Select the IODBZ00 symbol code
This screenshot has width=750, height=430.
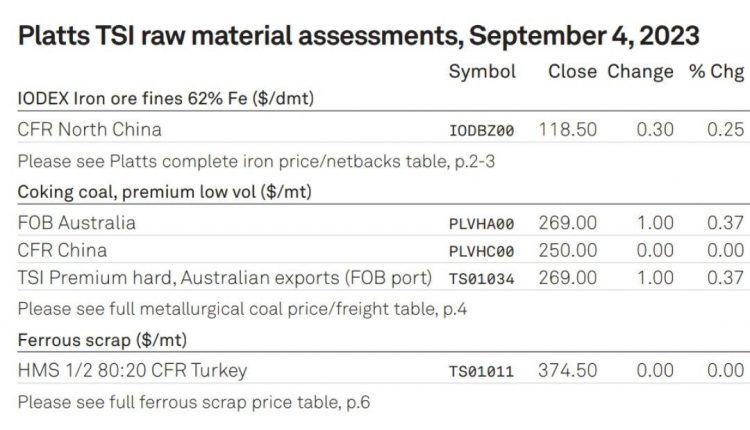point(481,131)
